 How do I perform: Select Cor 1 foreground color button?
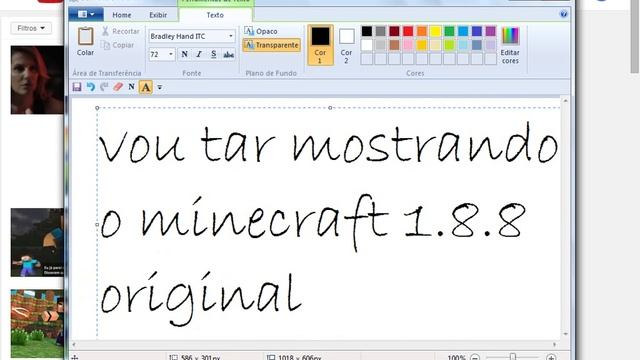[320, 45]
